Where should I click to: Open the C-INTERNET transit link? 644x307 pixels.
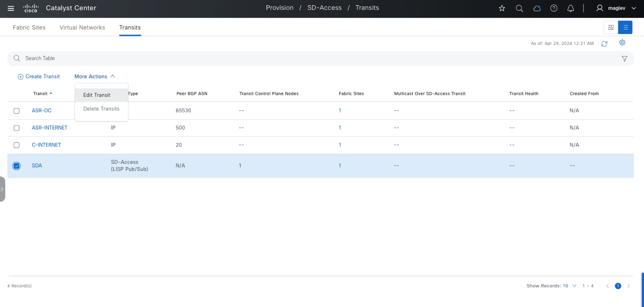pos(46,145)
